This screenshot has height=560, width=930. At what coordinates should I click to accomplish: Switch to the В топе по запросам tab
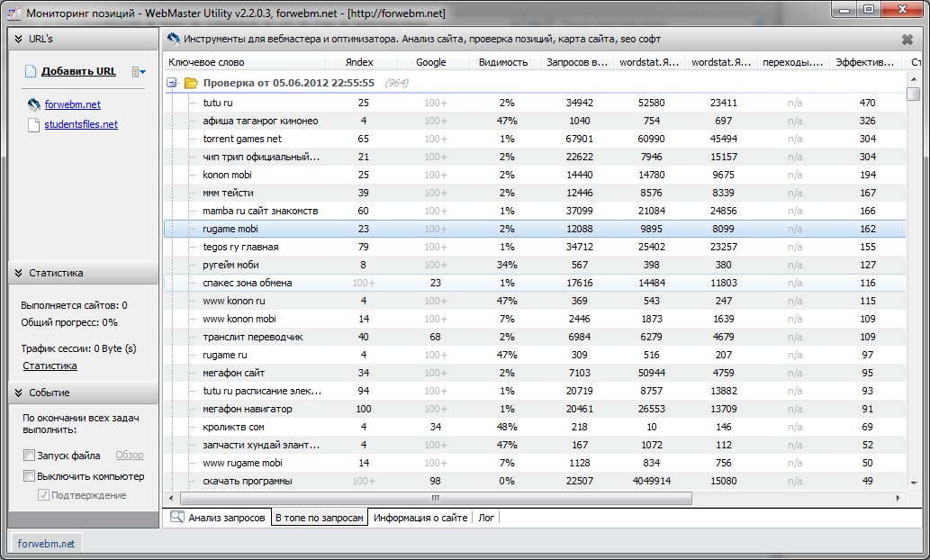pyautogui.click(x=319, y=518)
